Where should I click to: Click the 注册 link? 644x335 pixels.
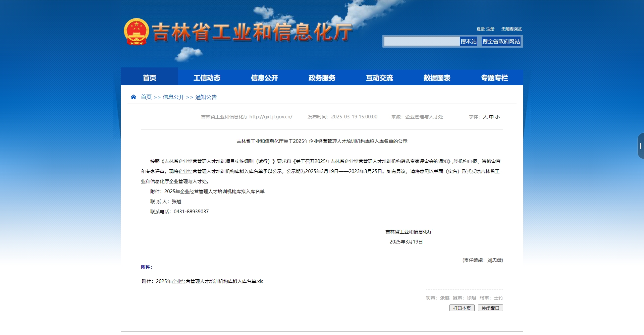(490, 29)
